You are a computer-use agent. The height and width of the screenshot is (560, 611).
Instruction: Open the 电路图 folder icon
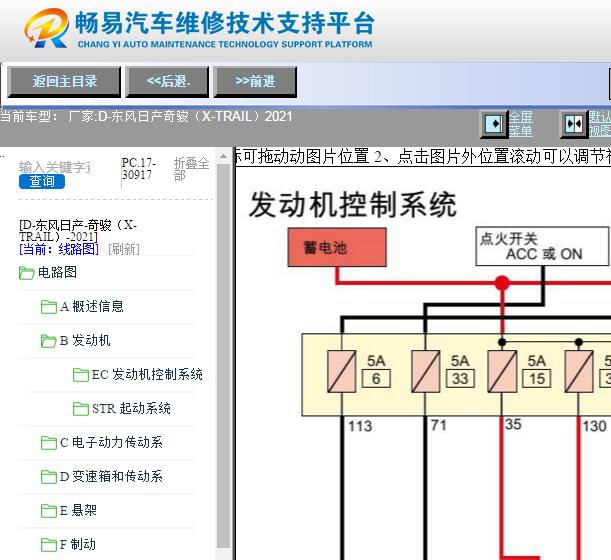pos(26,273)
